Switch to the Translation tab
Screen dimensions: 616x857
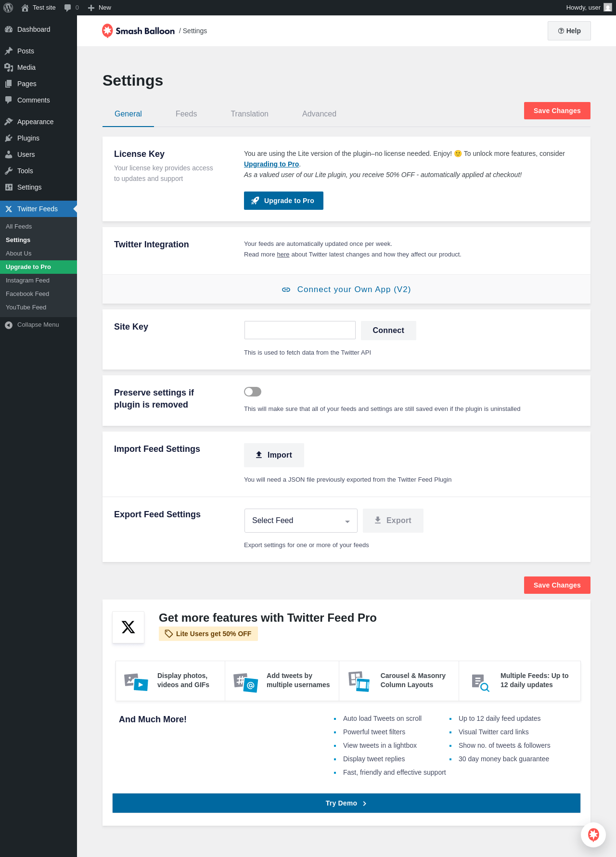pyautogui.click(x=249, y=114)
